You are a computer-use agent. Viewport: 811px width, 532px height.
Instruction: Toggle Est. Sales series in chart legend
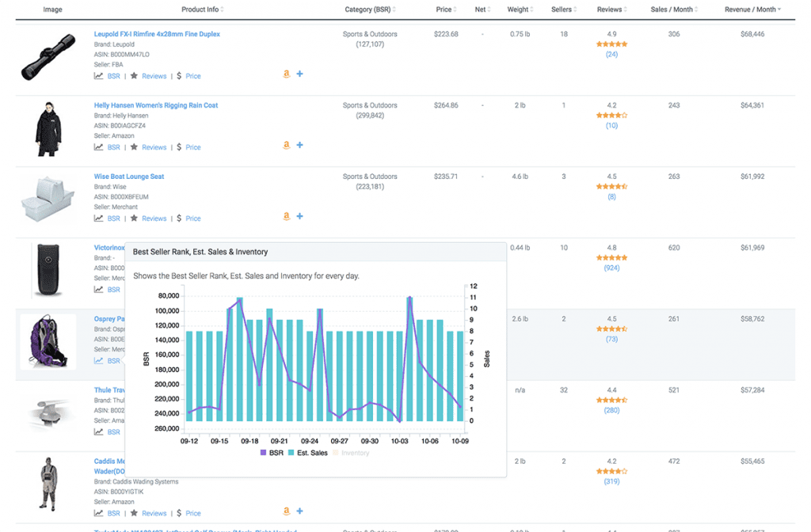coord(307,453)
